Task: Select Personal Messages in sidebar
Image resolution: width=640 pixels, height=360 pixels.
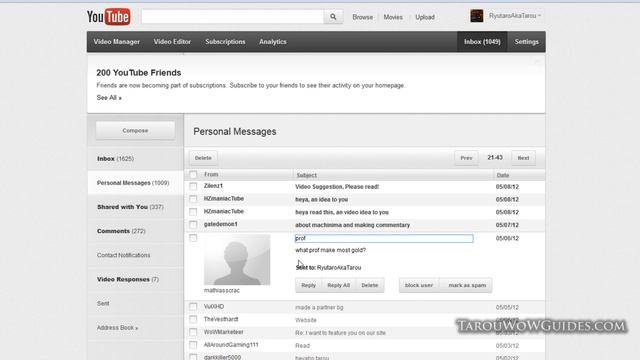Action: point(133,183)
